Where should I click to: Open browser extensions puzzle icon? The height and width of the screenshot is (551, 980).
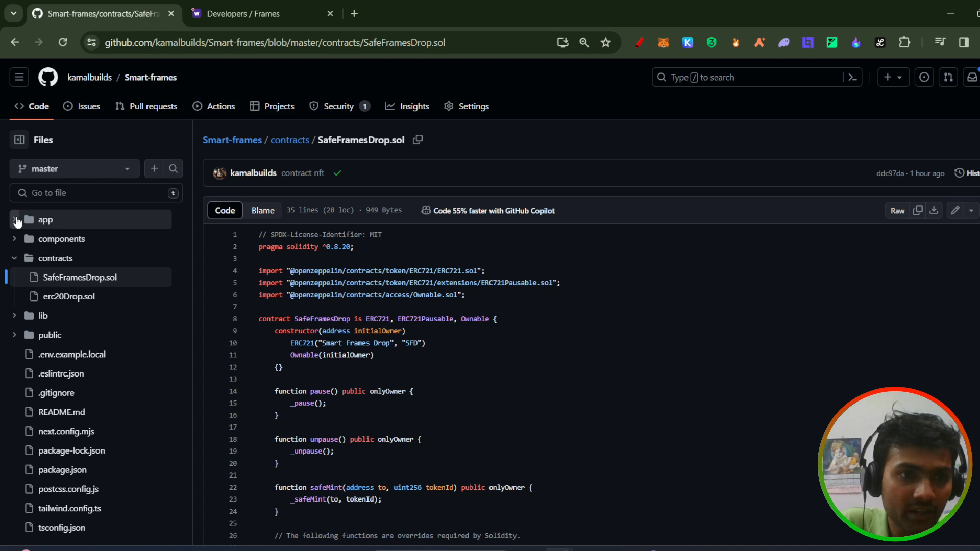tap(904, 43)
